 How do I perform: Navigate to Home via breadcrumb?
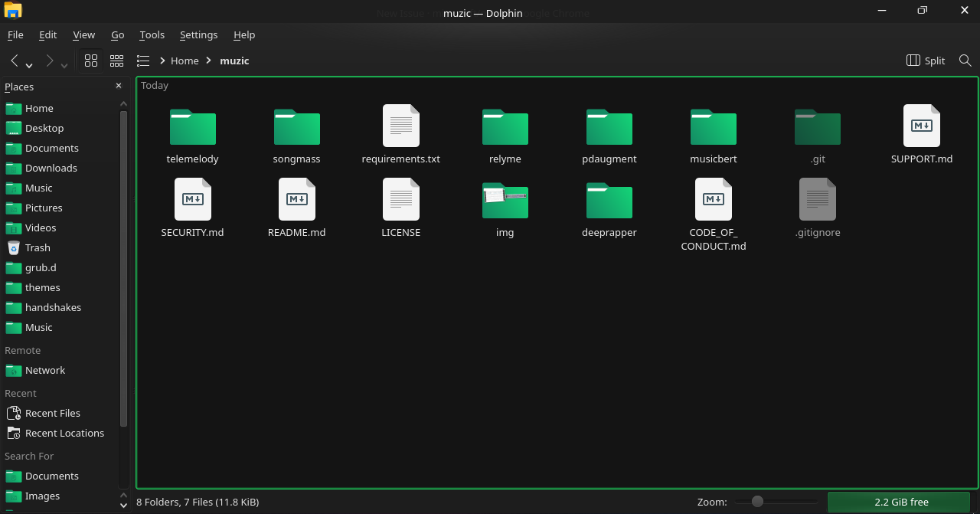185,61
